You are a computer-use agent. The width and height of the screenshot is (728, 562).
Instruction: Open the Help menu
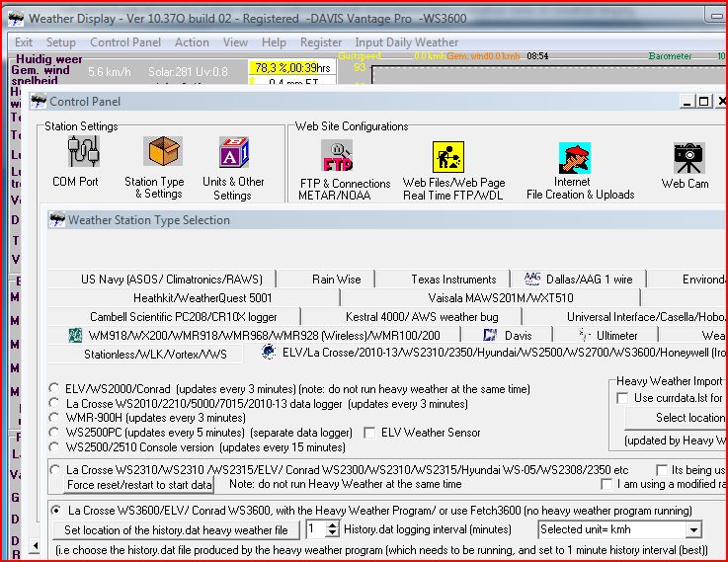click(x=274, y=42)
